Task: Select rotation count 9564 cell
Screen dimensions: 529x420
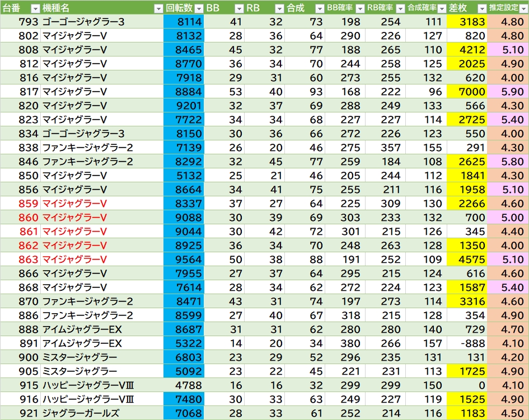Action: pyautogui.click(x=184, y=259)
